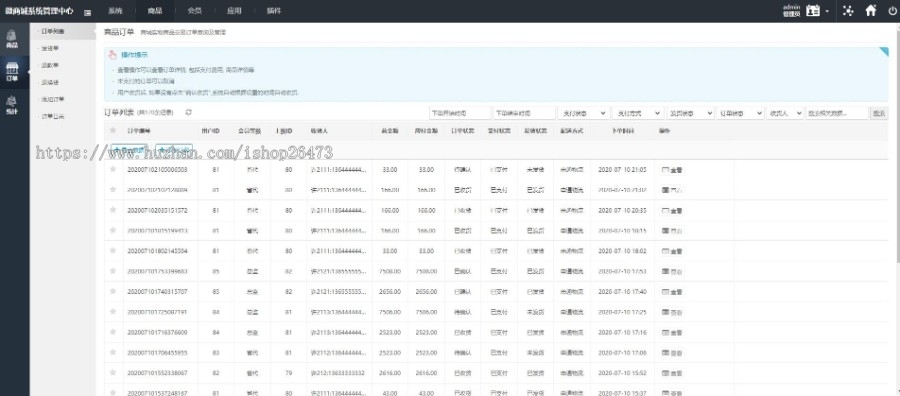The image size is (900, 396).
Task: Click the 下单结束时间 date field
Action: pos(525,113)
